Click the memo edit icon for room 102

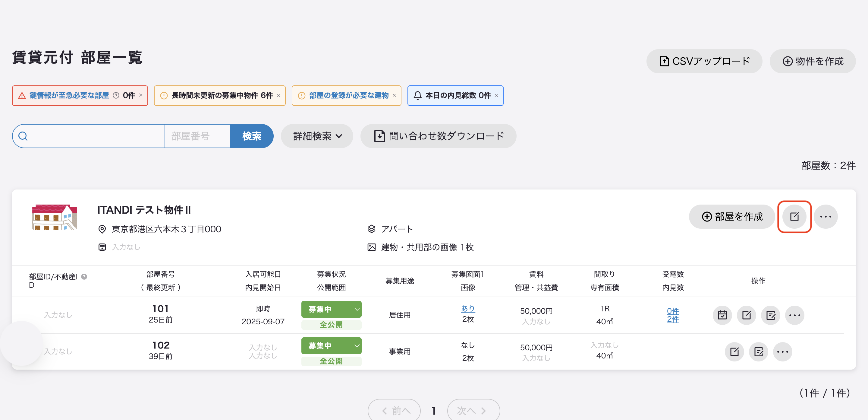(759, 352)
